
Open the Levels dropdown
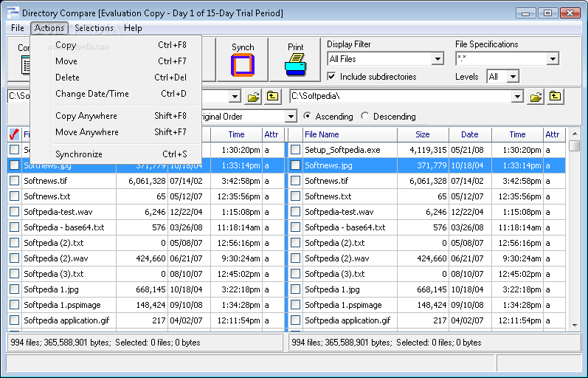click(513, 77)
